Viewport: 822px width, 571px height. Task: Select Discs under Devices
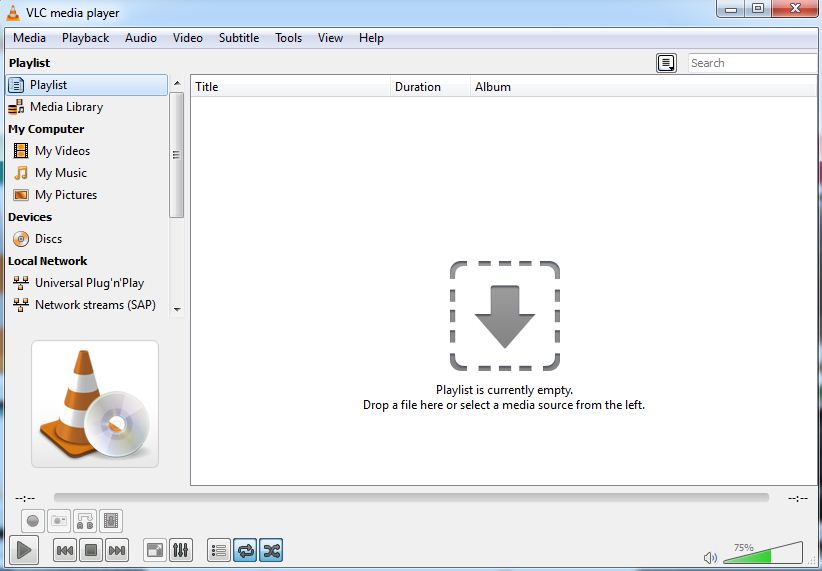pos(86,239)
